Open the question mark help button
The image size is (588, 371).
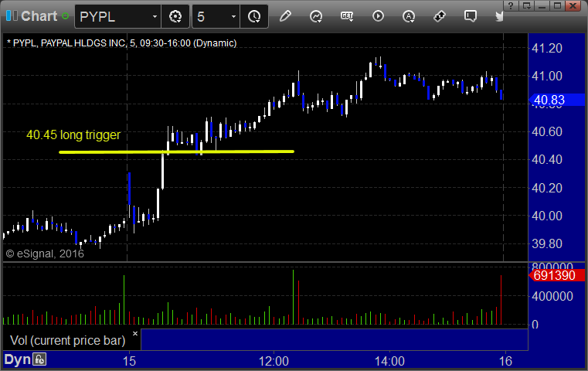511,5
